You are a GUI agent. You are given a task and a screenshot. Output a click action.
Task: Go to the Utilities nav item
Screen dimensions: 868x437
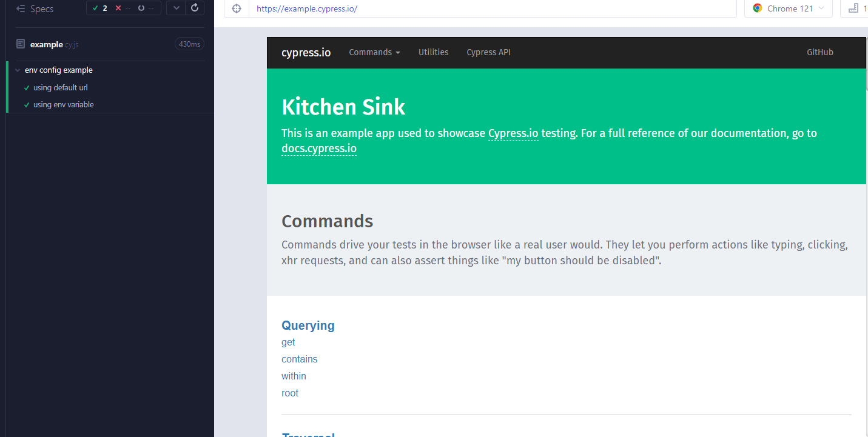pyautogui.click(x=434, y=53)
